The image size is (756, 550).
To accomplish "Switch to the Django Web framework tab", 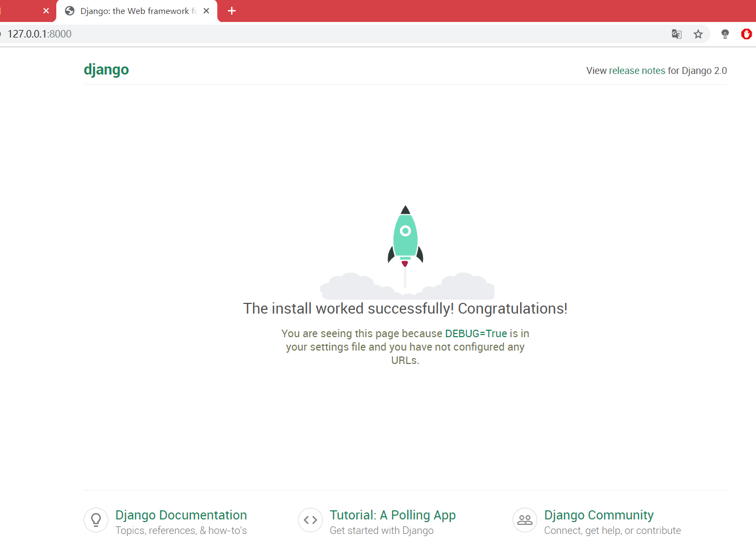I will [x=137, y=11].
